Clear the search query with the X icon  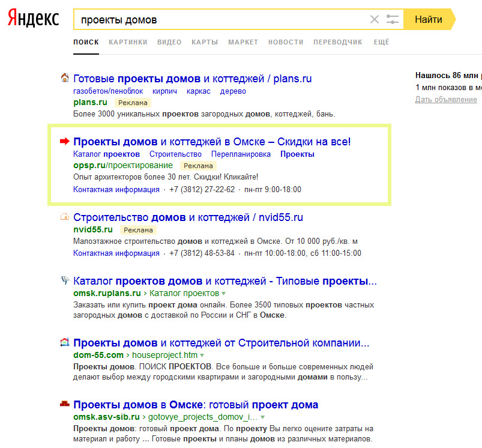click(x=375, y=19)
